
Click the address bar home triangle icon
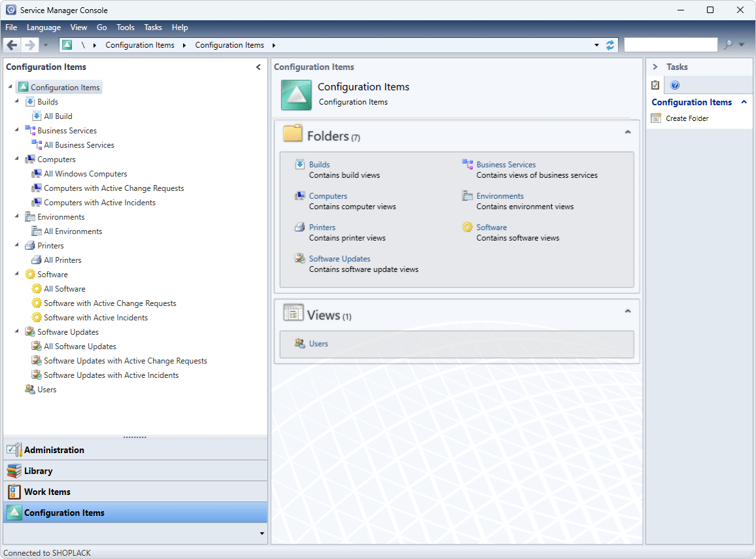(67, 45)
